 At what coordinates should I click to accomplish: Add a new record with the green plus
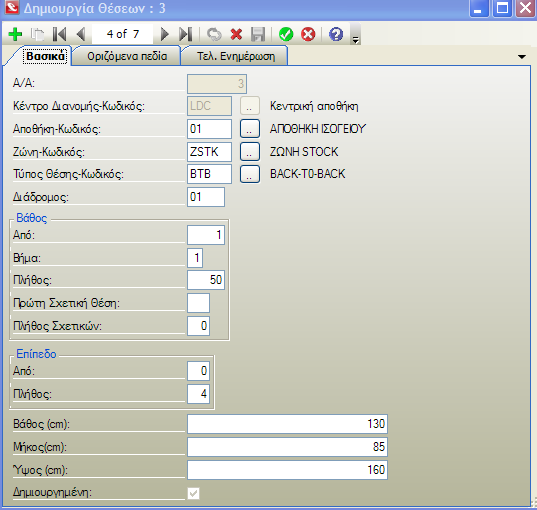pyautogui.click(x=15, y=34)
